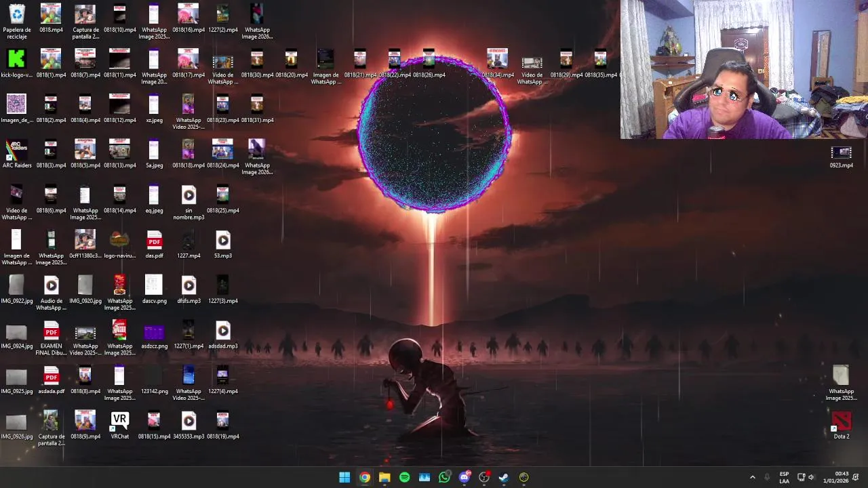Select the kick-logo desktop icon
Viewport: 868px width, 488px height.
(x=16, y=63)
